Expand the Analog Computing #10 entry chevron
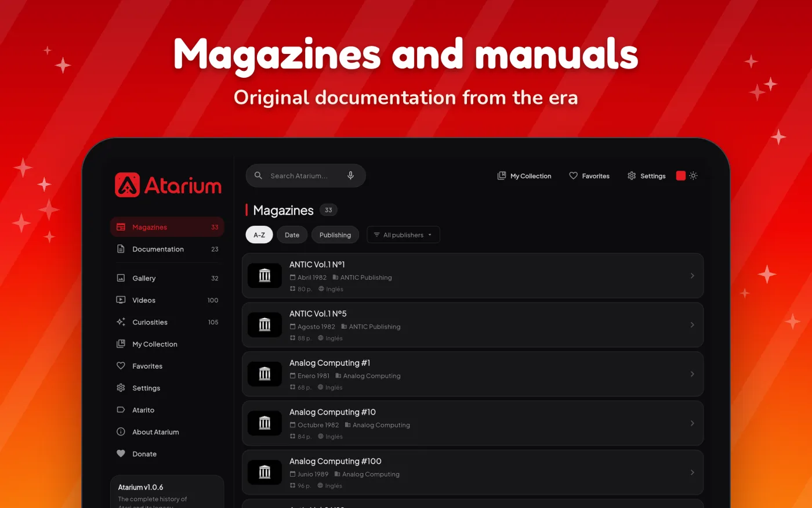Image resolution: width=812 pixels, height=508 pixels. pyautogui.click(x=692, y=423)
